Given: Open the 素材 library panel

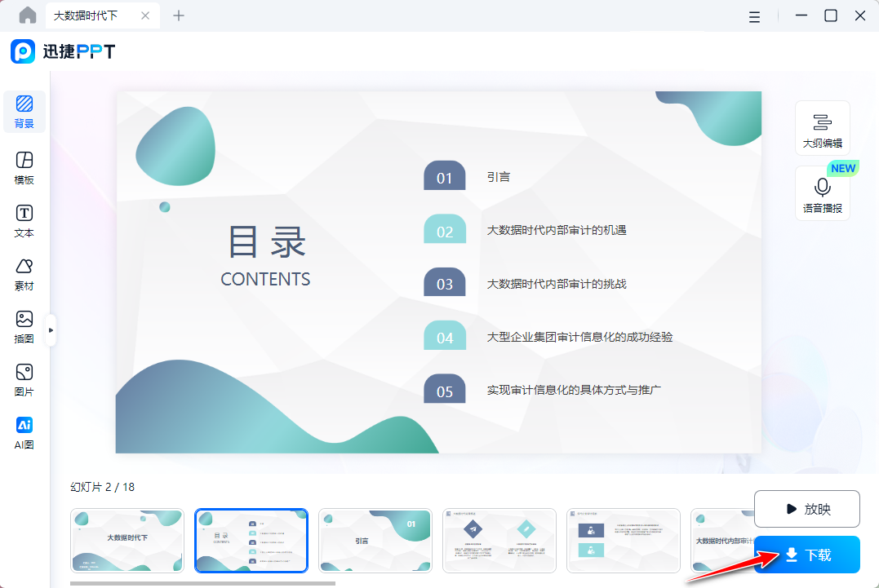Looking at the screenshot, I should (24, 274).
